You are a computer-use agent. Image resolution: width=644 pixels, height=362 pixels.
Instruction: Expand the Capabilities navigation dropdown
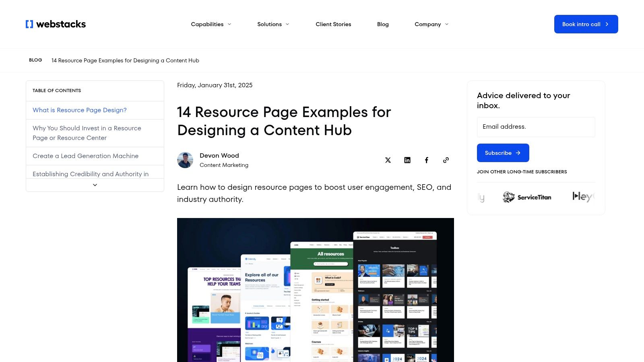click(x=211, y=24)
